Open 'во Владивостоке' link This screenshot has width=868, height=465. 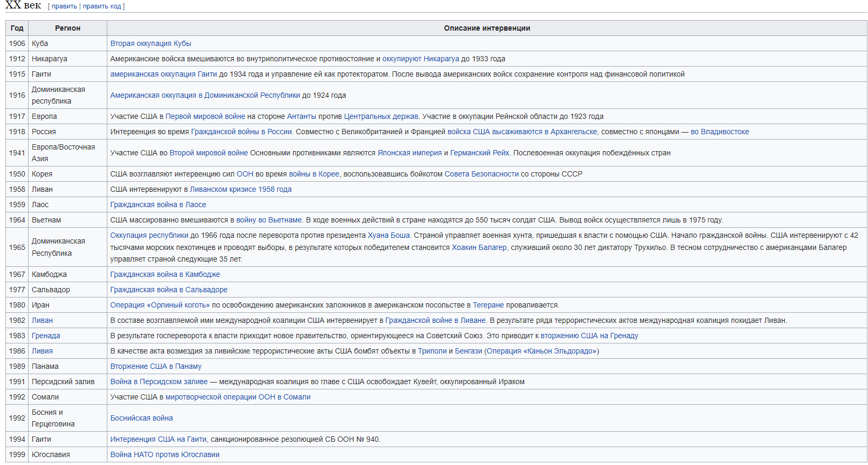pos(719,132)
